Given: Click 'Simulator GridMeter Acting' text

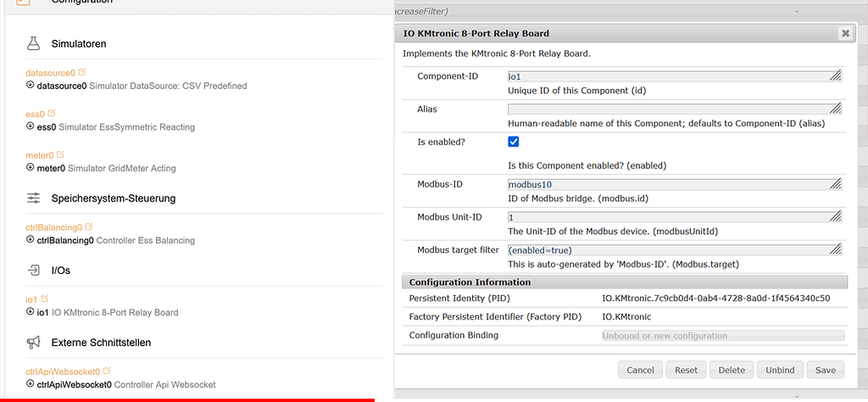Looking at the screenshot, I should [x=122, y=168].
